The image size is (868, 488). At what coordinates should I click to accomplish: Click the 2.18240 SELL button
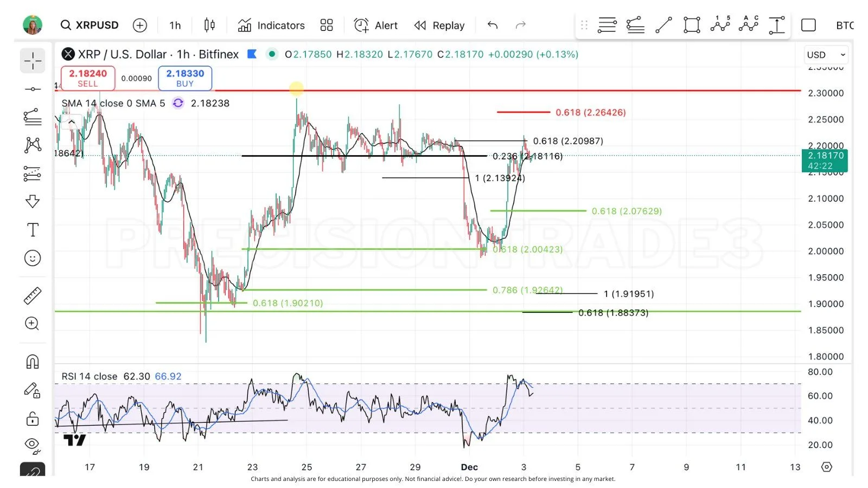pos(88,78)
